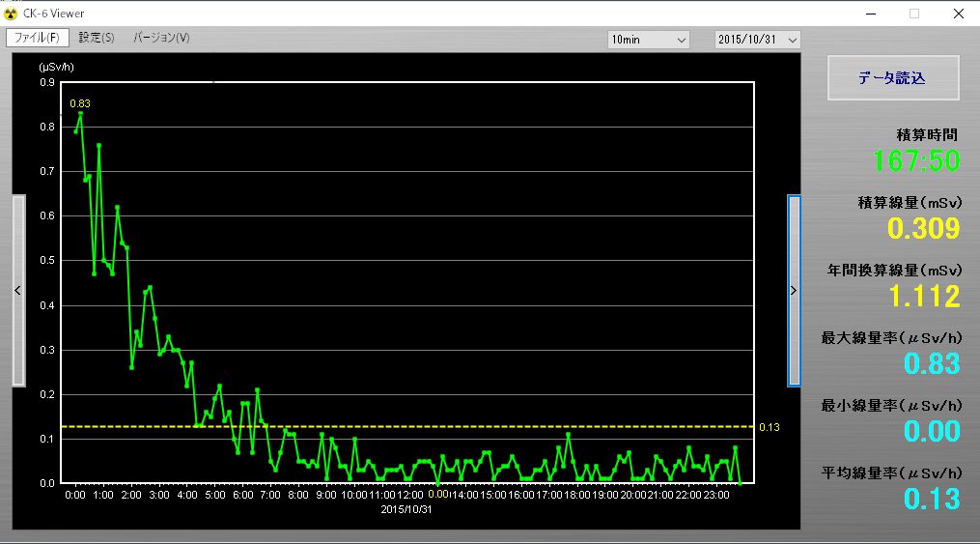Click the 積算線量 value 0.309

coord(924,228)
